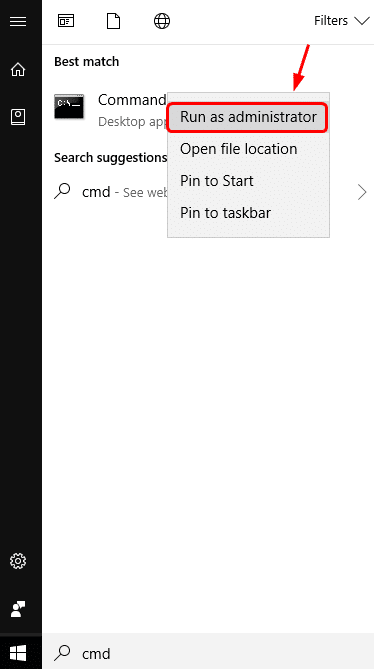Open the Command Prompt best match
The height and width of the screenshot is (669, 374).
point(109,111)
